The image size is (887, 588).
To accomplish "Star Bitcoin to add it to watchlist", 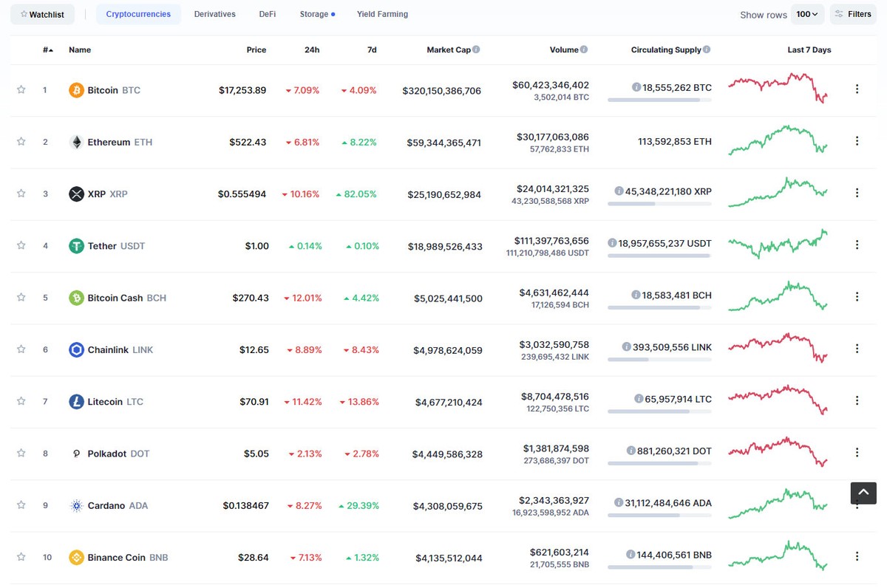I will (x=21, y=89).
